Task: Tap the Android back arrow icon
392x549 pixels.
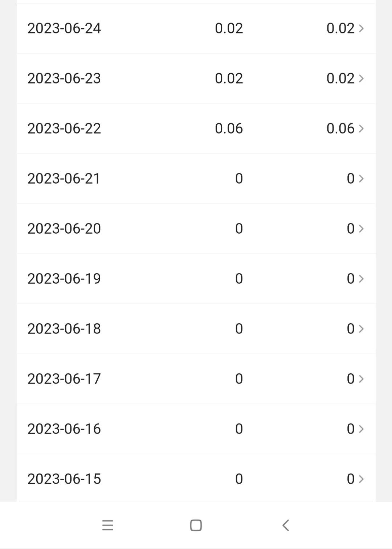Action: click(286, 525)
